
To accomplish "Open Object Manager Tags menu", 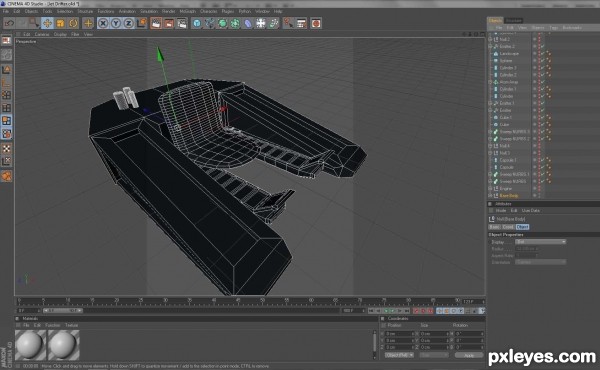I will (x=554, y=28).
